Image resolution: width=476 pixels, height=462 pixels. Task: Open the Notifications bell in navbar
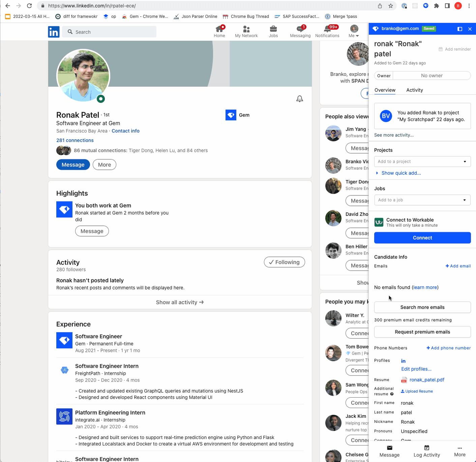point(327,29)
